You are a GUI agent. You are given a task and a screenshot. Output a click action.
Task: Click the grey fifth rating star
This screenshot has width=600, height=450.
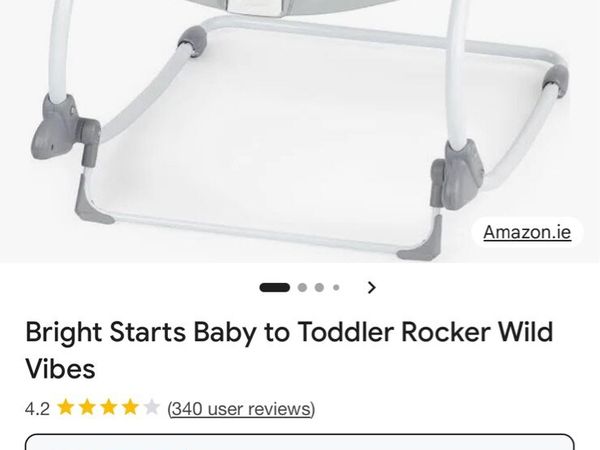pyautogui.click(x=152, y=407)
